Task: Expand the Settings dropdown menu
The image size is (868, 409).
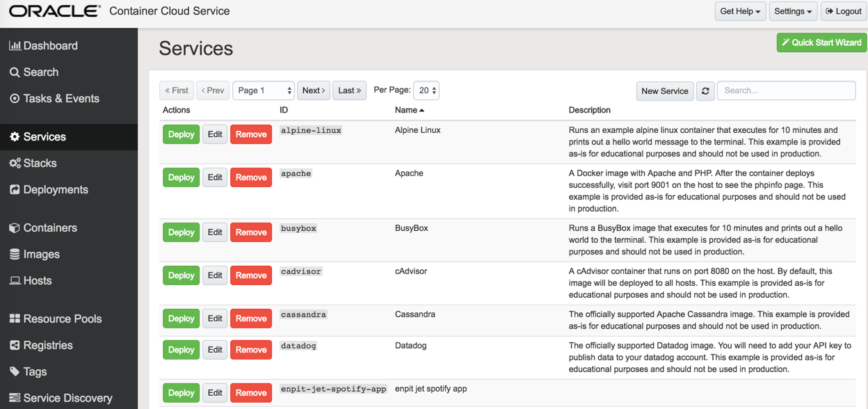Action: click(x=793, y=11)
